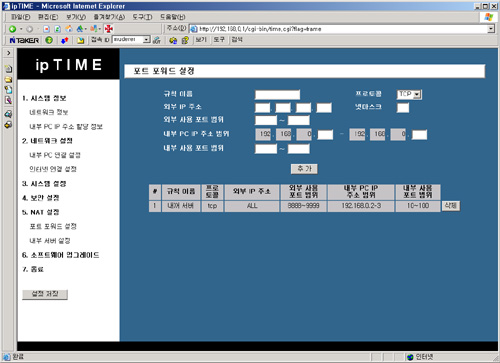Expand the left sidebar chevron
The width and height of the screenshot is (500, 363).
9,53
